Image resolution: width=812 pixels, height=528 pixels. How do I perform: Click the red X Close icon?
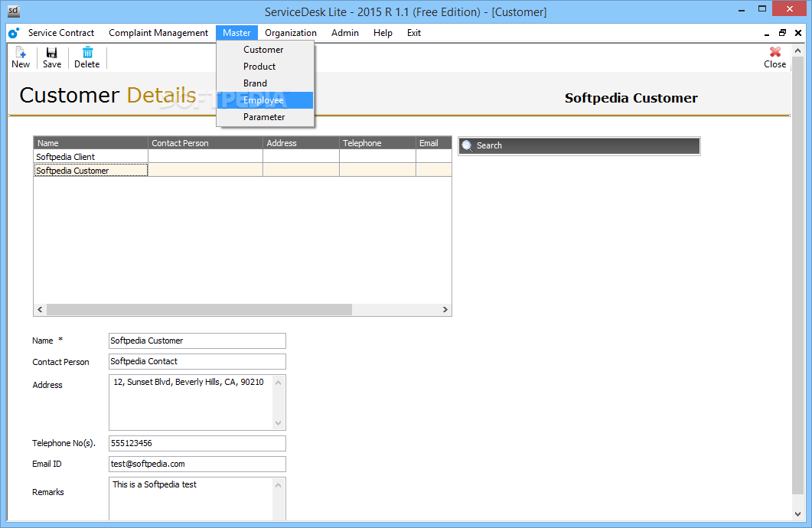(774, 52)
